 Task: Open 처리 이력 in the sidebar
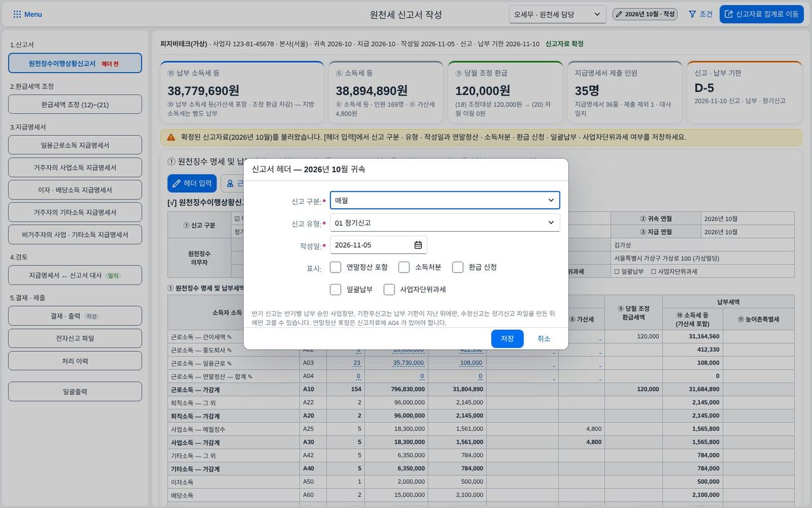(x=75, y=361)
